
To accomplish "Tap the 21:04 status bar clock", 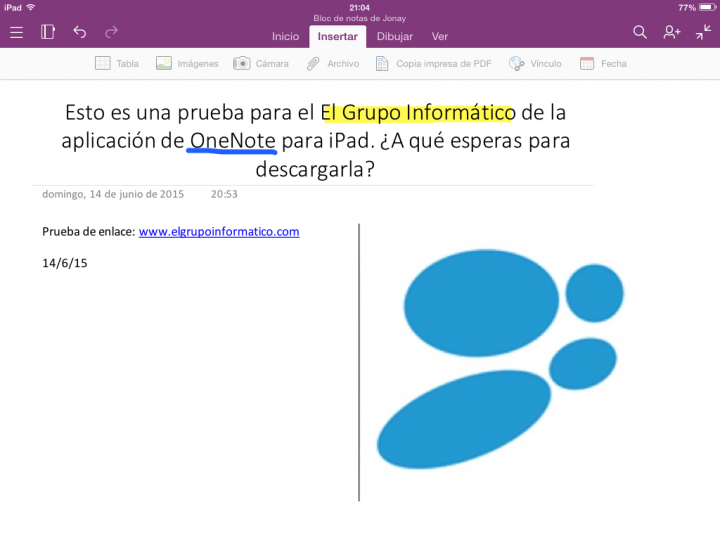I will pyautogui.click(x=360, y=7).
